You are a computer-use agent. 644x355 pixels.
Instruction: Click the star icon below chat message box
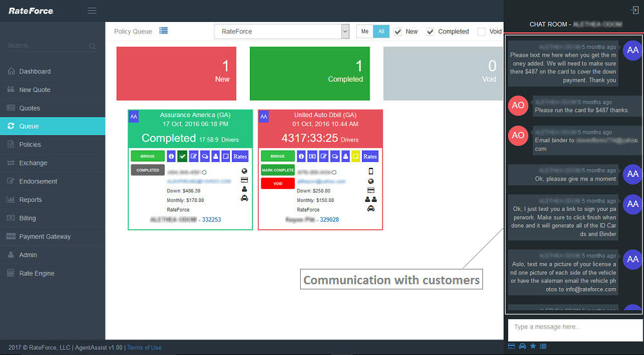[533, 346]
